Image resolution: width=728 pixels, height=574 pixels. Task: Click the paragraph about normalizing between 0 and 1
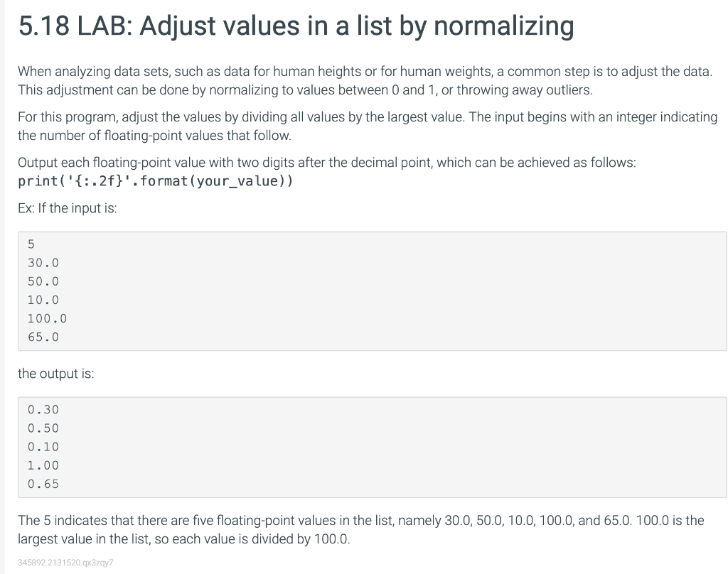tap(365, 81)
